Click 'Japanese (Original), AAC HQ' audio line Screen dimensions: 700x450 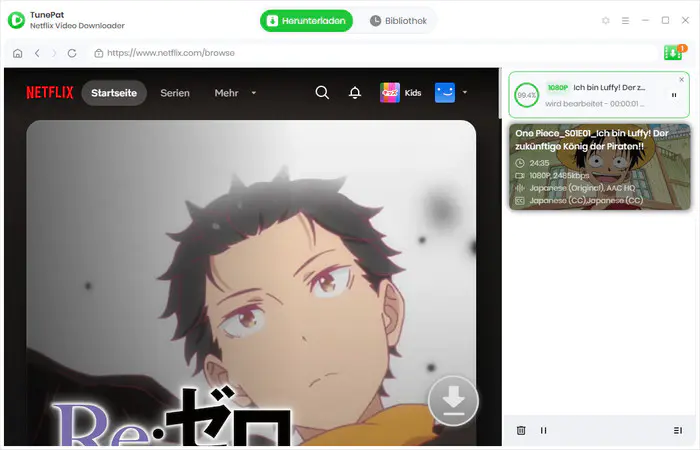[x=582, y=188]
